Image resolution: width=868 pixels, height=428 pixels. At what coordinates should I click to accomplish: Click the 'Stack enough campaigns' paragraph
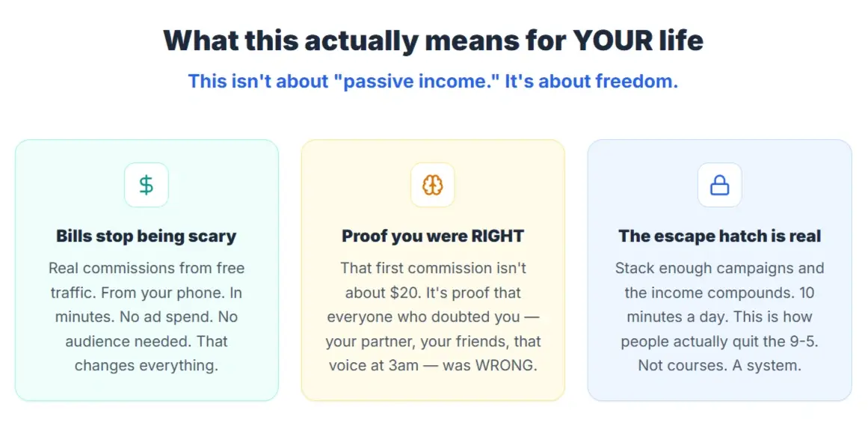pos(720,317)
